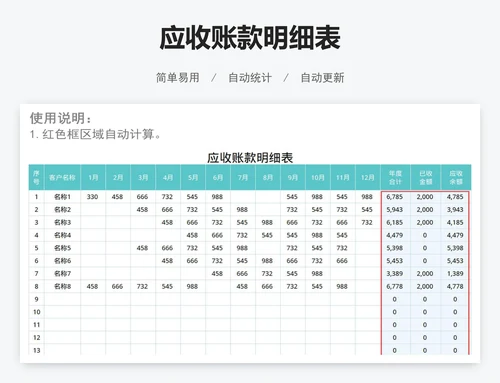Select the 12月 column header
The height and width of the screenshot is (383, 500).
point(368,177)
